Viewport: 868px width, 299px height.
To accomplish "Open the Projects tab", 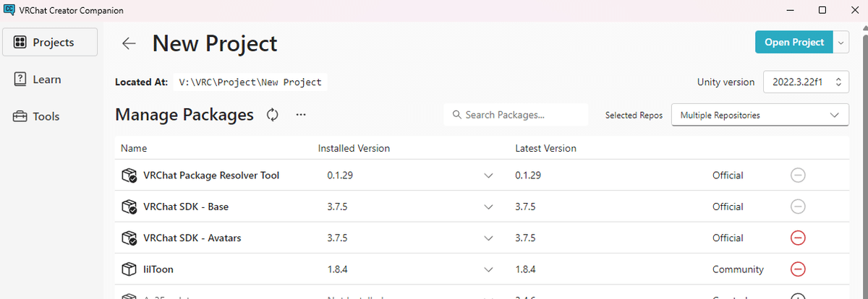I will tap(51, 42).
